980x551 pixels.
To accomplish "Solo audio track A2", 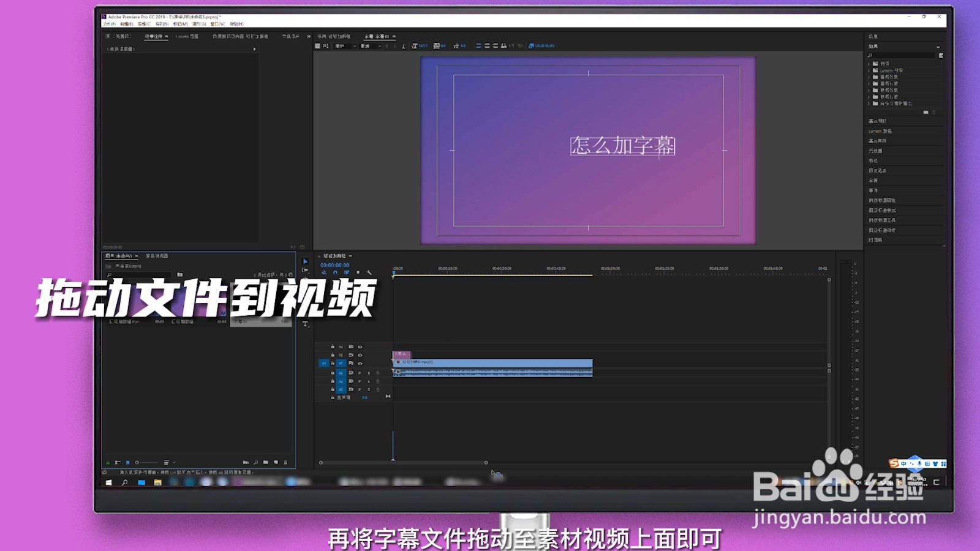I will pos(369,381).
